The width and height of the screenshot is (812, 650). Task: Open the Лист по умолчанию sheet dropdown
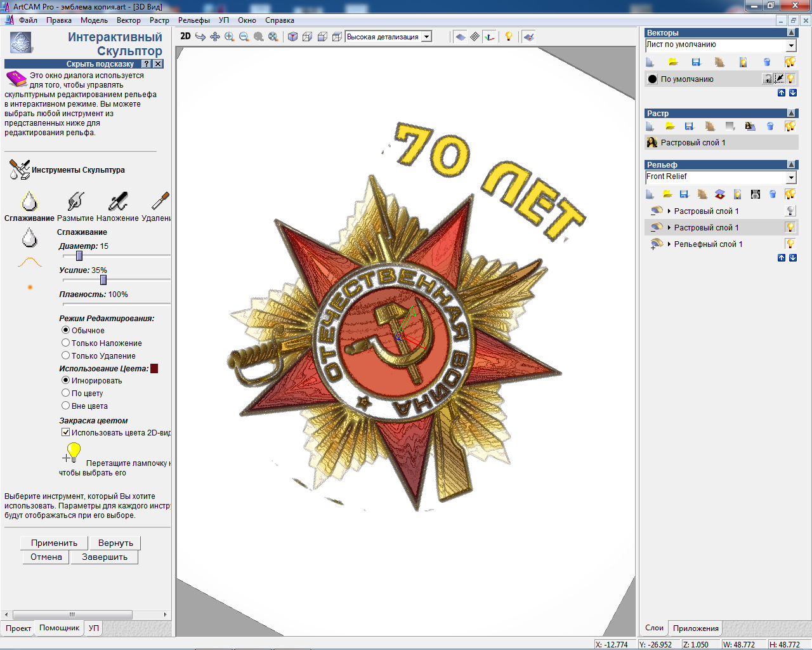point(791,46)
